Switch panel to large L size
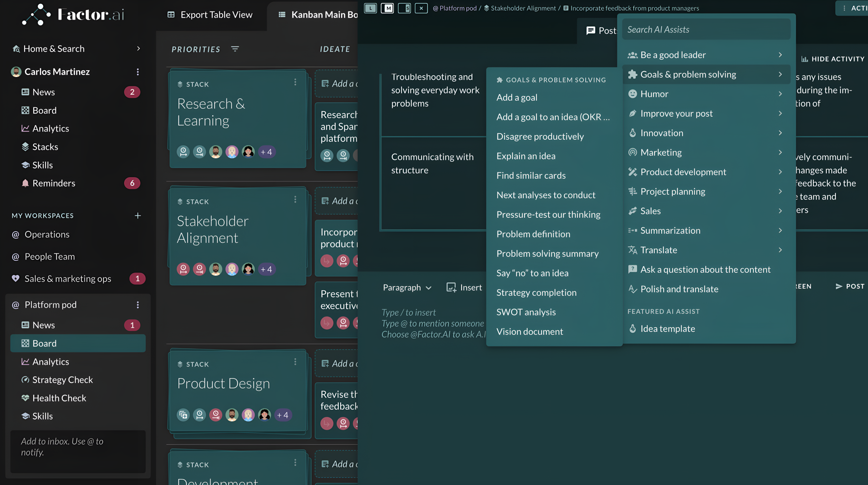Screen dimensions: 868x485 pos(371,8)
